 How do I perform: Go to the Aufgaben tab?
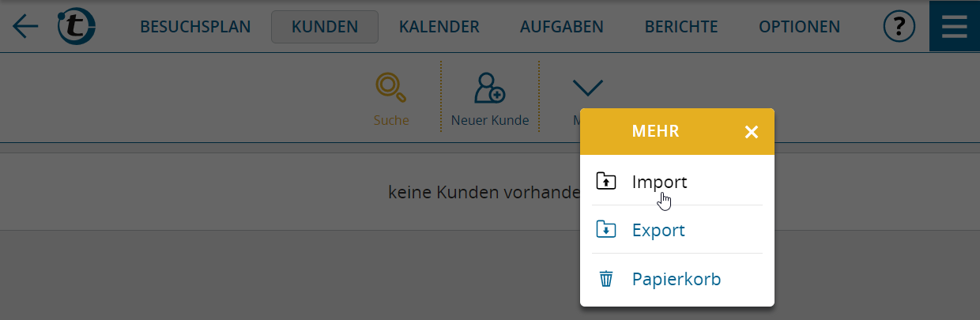[561, 27]
